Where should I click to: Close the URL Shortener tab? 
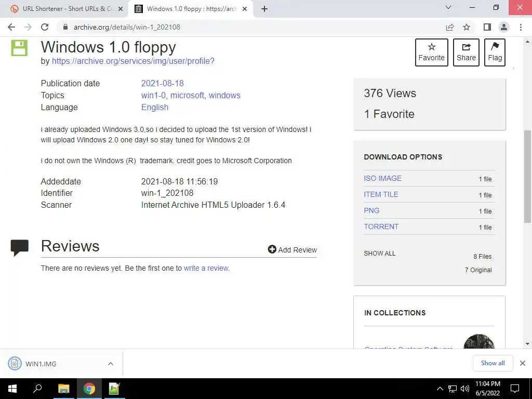pos(121,9)
